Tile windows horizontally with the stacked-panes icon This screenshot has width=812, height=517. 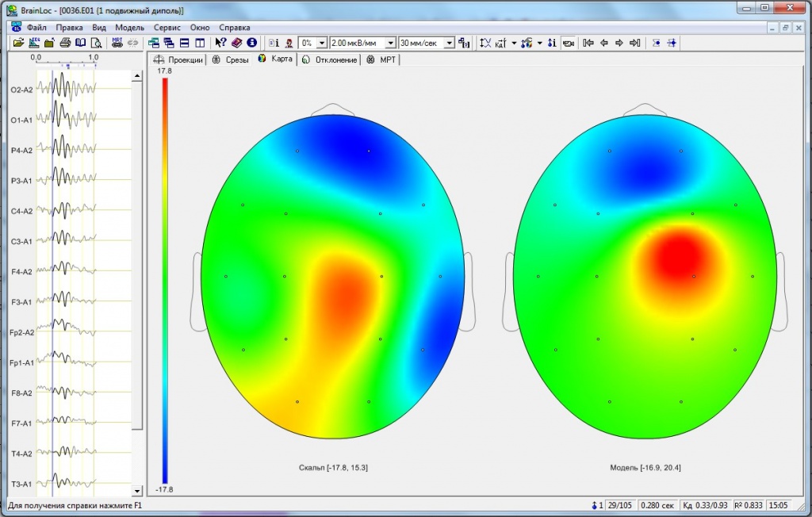[184, 43]
